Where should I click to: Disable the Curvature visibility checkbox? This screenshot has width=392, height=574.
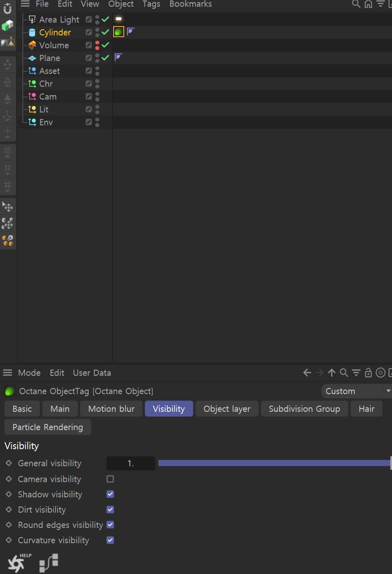(110, 540)
